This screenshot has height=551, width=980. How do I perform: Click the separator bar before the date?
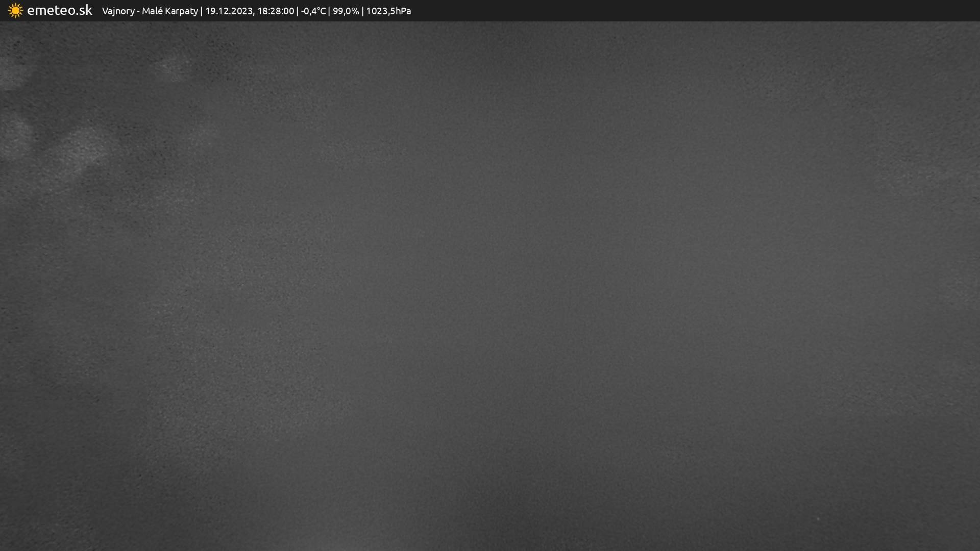coord(201,11)
